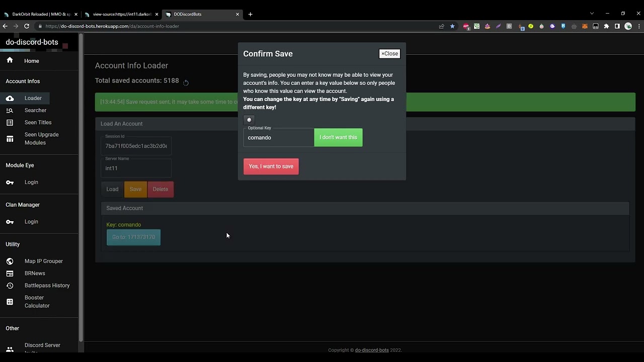Go back in browser history
The image size is (644, 362).
click(x=6, y=26)
